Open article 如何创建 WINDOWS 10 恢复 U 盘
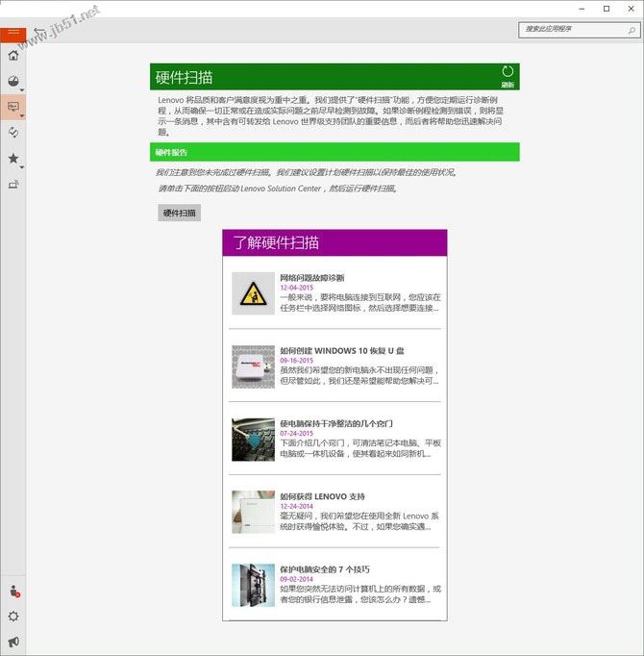 (x=342, y=350)
